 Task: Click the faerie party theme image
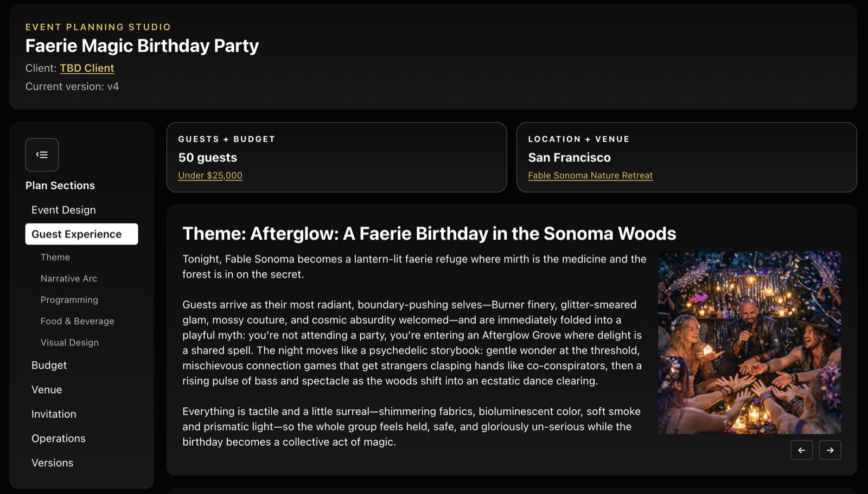pyautogui.click(x=749, y=342)
